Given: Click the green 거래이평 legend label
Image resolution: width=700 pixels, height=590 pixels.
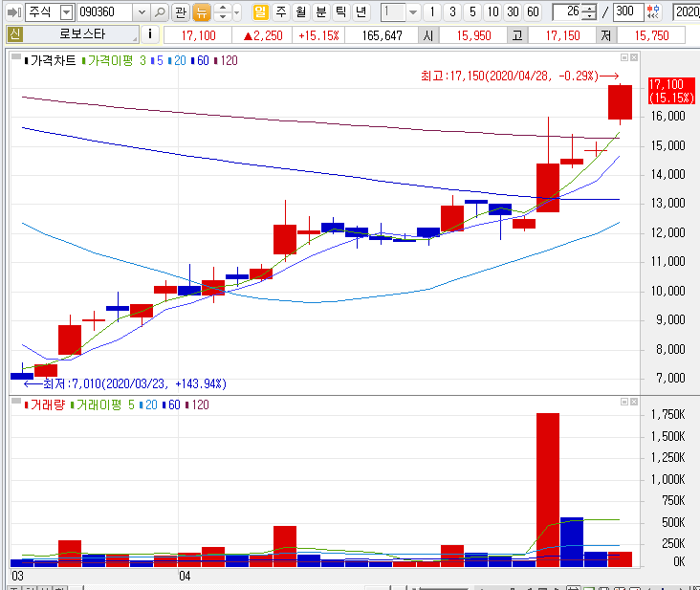Looking at the screenshot, I should (x=97, y=404).
